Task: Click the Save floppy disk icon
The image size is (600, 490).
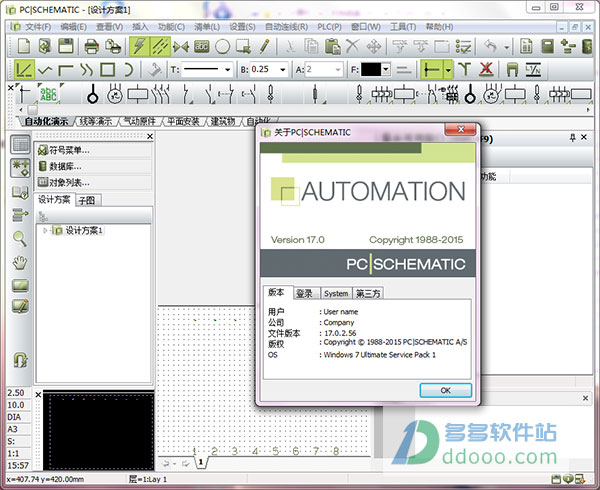Action: click(66, 46)
